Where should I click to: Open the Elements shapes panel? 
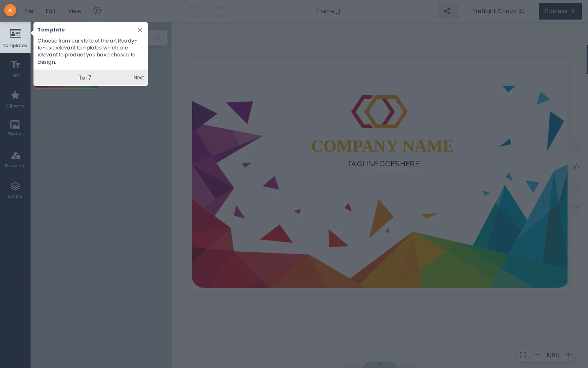point(15,160)
